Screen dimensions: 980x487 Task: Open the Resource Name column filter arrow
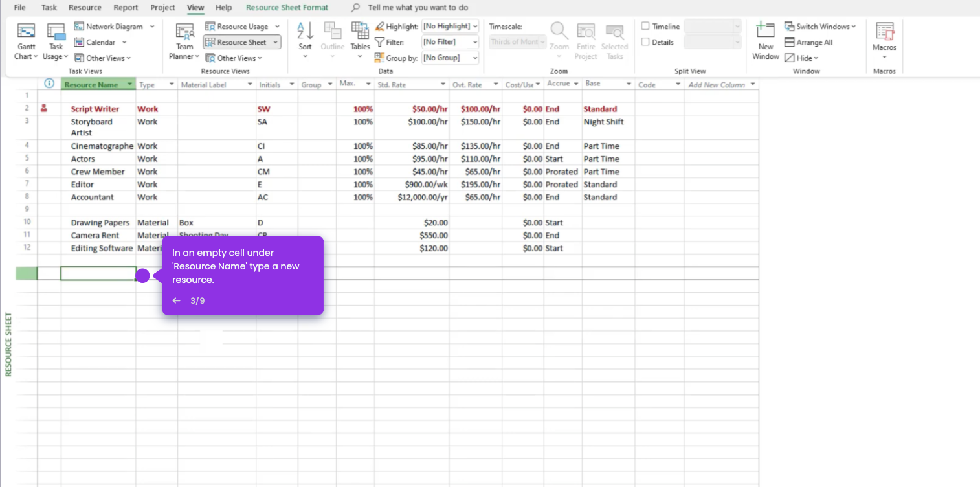[130, 85]
